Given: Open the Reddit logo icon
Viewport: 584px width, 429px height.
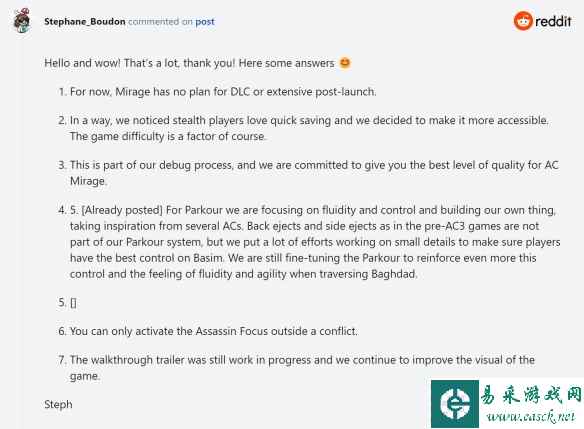Looking at the screenshot, I should (x=523, y=21).
